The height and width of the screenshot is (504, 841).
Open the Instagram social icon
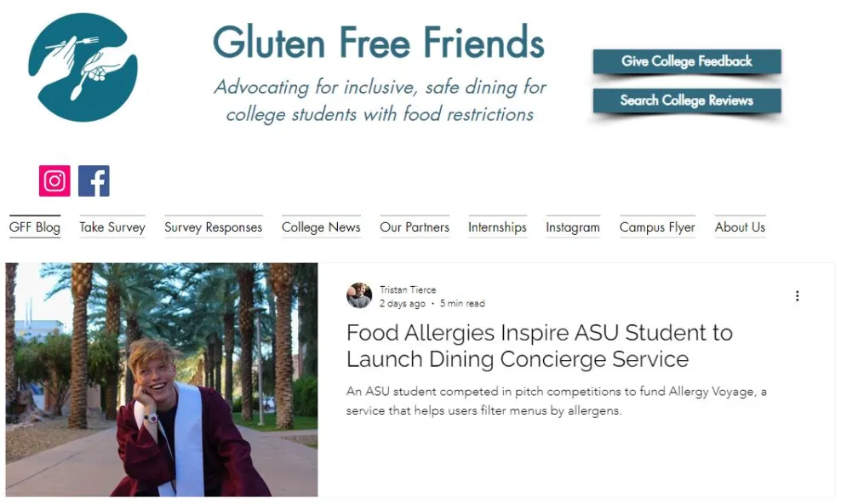54,180
